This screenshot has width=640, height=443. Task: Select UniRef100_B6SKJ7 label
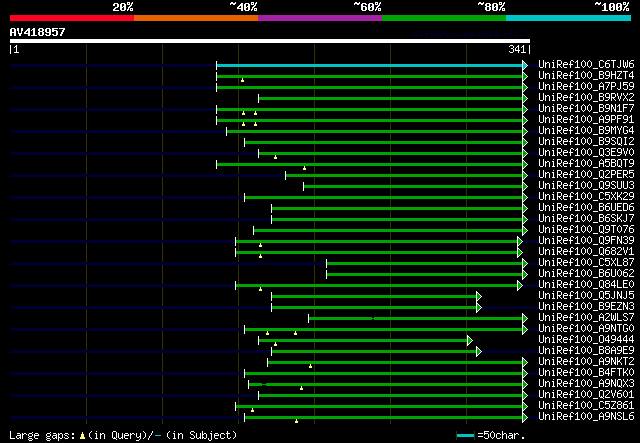pos(586,219)
